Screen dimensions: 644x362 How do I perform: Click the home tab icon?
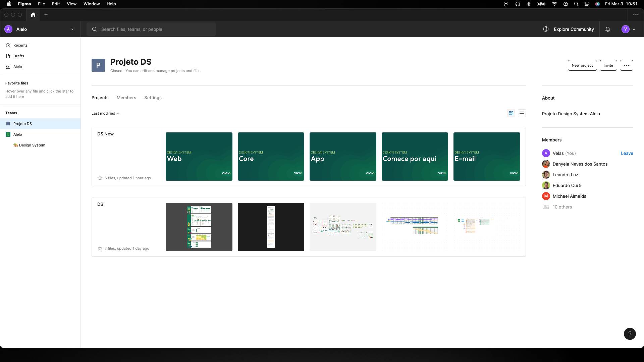point(33,15)
